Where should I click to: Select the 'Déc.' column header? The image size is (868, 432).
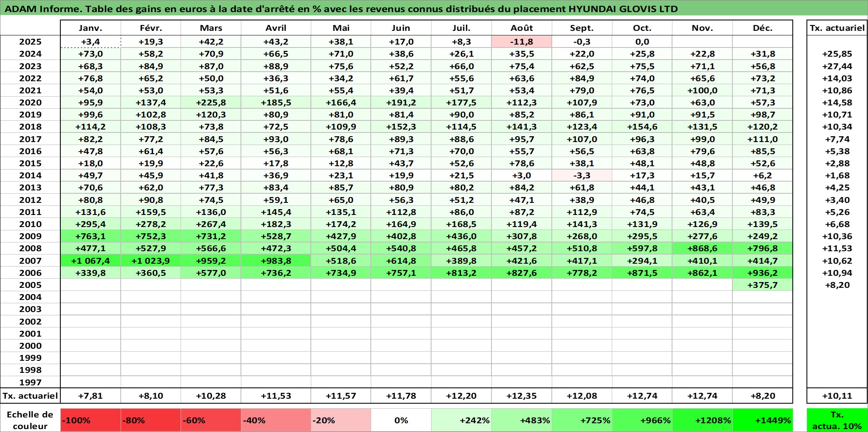pyautogui.click(x=763, y=28)
